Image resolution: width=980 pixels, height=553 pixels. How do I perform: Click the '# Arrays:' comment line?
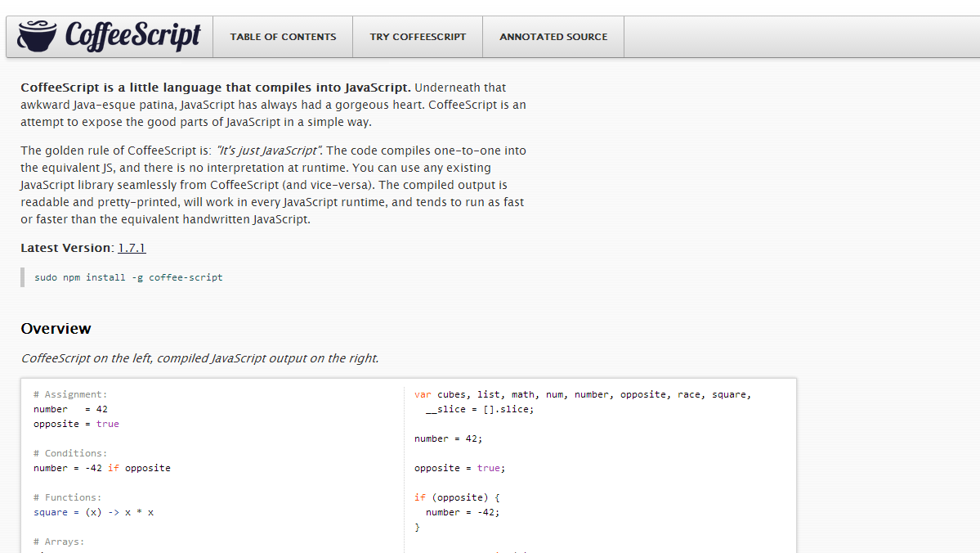pos(59,542)
